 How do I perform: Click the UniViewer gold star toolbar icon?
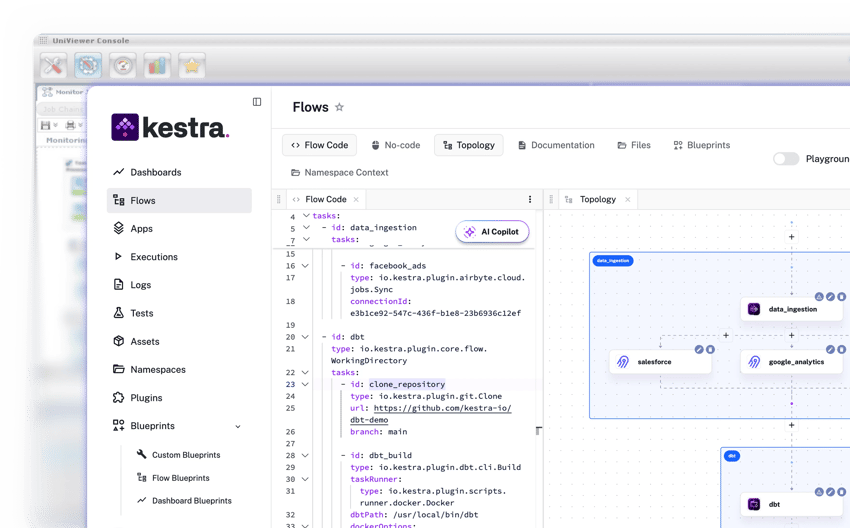coord(192,66)
